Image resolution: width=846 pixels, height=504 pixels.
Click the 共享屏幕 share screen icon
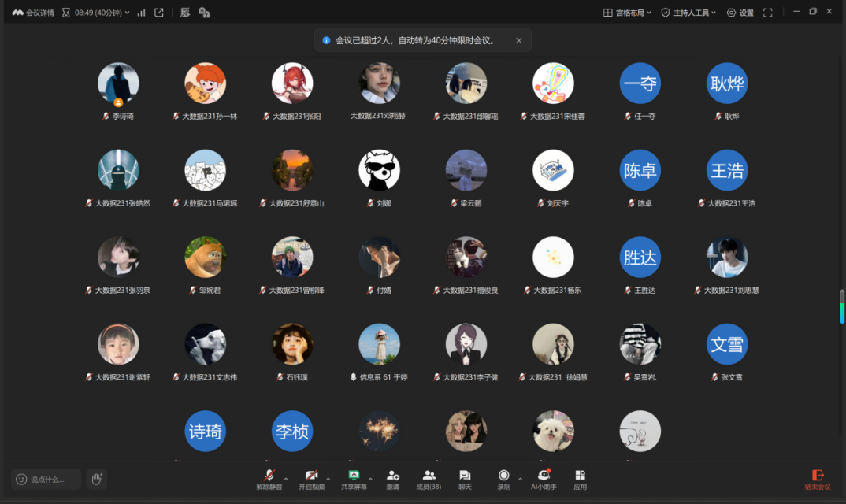(x=354, y=479)
